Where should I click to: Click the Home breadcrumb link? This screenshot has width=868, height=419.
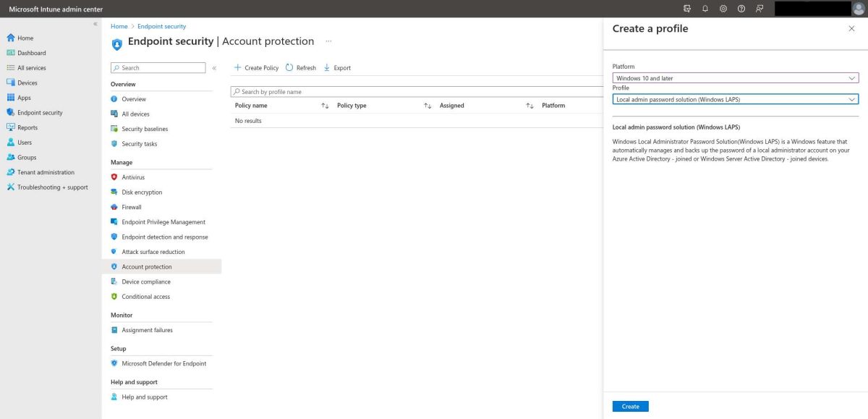[x=119, y=26]
